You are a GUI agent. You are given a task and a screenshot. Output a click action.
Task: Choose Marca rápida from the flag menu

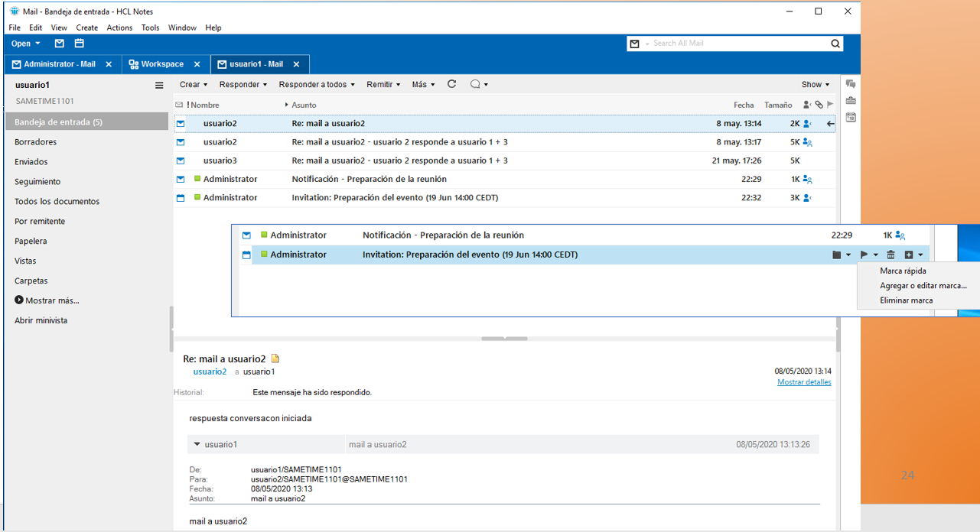[x=903, y=271]
